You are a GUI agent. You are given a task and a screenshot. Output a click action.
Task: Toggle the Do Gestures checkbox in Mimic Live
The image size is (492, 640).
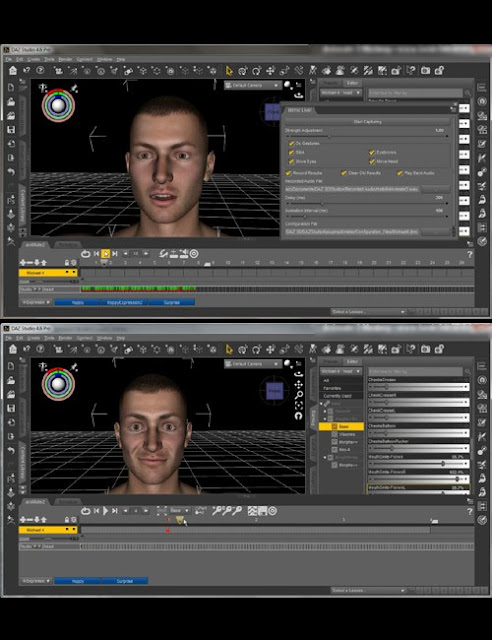[292, 143]
